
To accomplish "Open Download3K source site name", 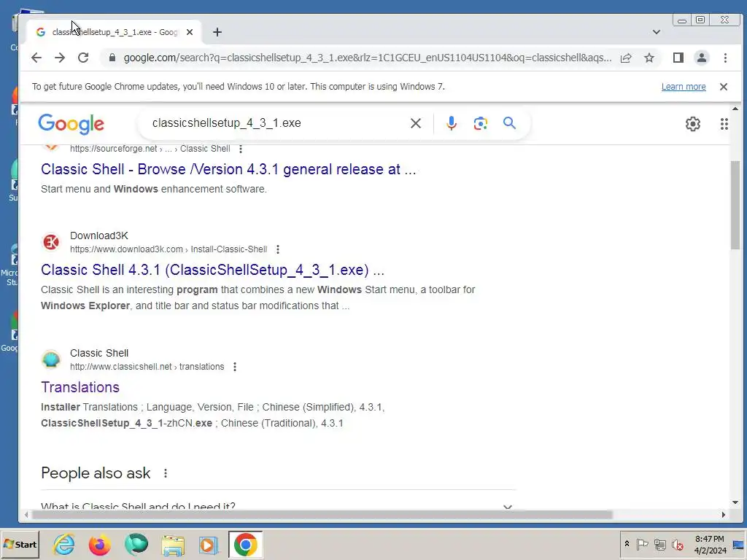I will click(x=99, y=236).
